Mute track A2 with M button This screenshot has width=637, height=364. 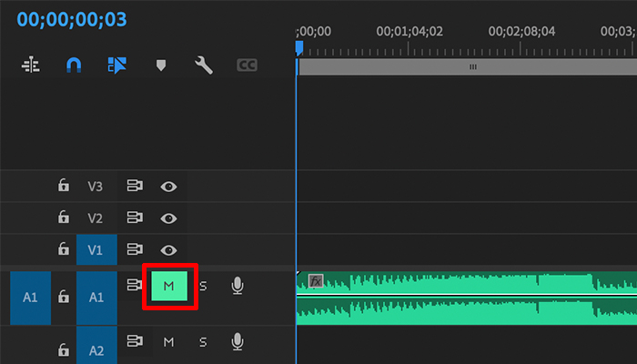tap(168, 342)
